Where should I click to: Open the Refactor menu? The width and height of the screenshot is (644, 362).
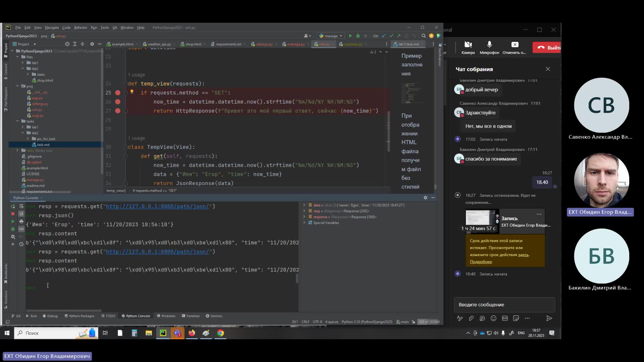click(x=80, y=27)
